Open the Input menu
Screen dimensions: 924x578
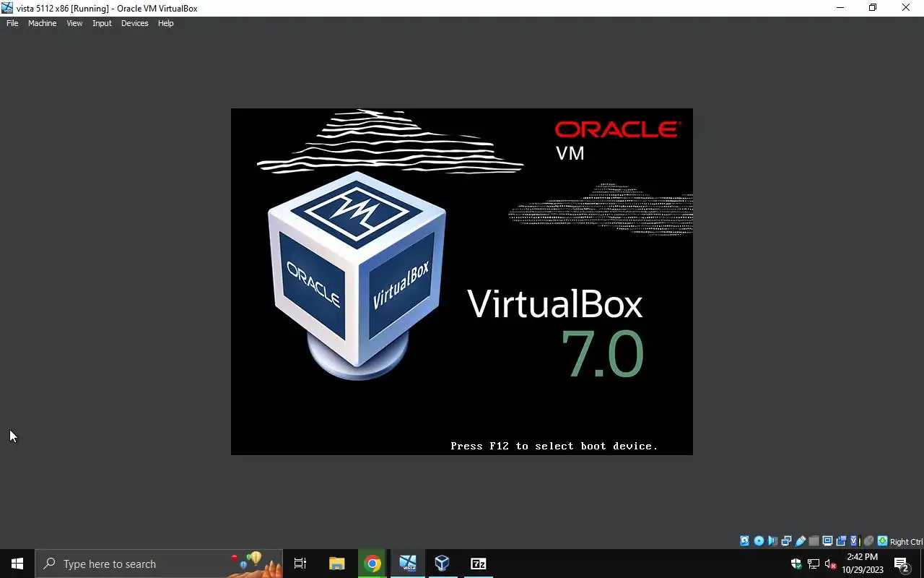click(x=102, y=23)
